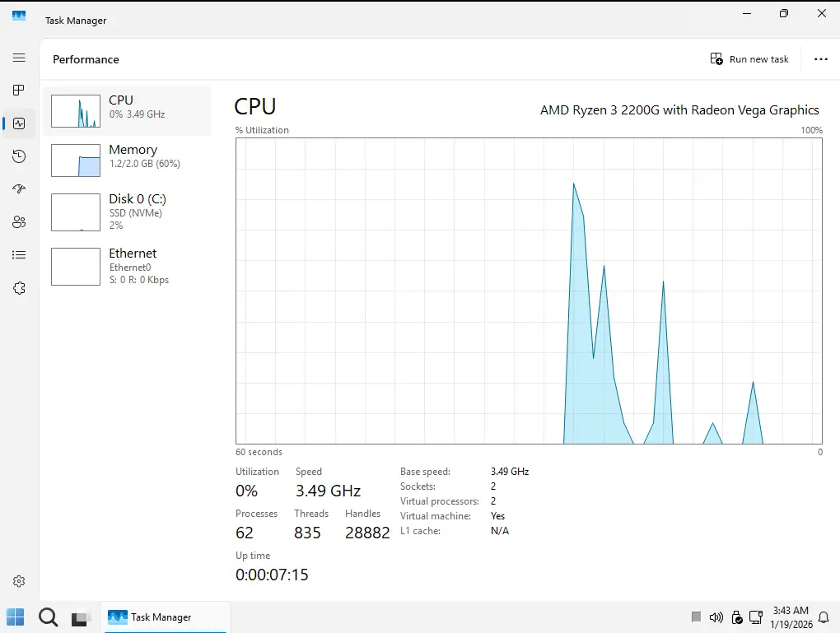This screenshot has height=633, width=840.
Task: Click the Task Manager taskbar button
Action: pyautogui.click(x=165, y=617)
